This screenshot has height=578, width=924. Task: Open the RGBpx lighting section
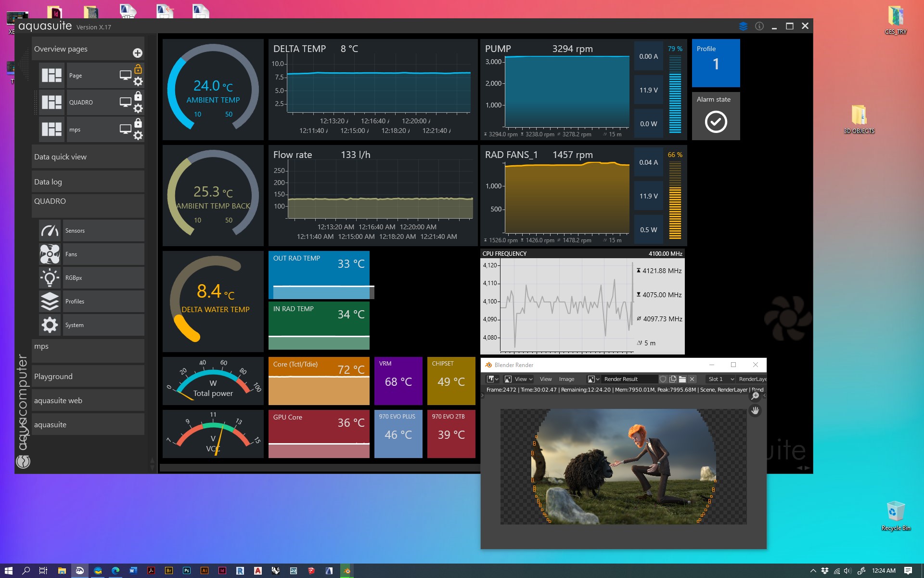coord(50,278)
